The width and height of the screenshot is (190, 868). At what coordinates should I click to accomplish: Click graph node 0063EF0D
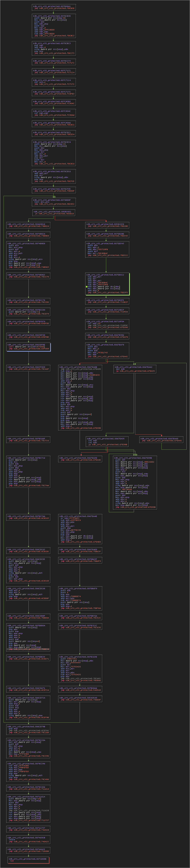[28, 336]
